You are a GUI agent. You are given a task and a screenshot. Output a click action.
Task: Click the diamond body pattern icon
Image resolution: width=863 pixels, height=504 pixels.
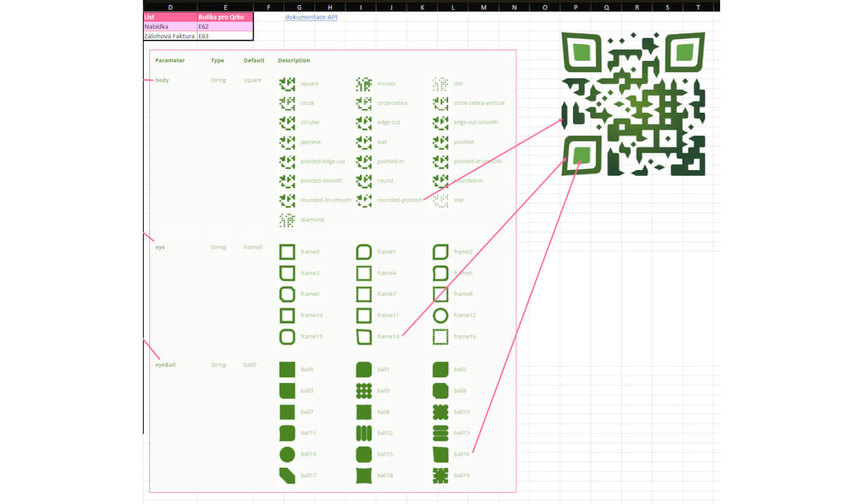[287, 220]
